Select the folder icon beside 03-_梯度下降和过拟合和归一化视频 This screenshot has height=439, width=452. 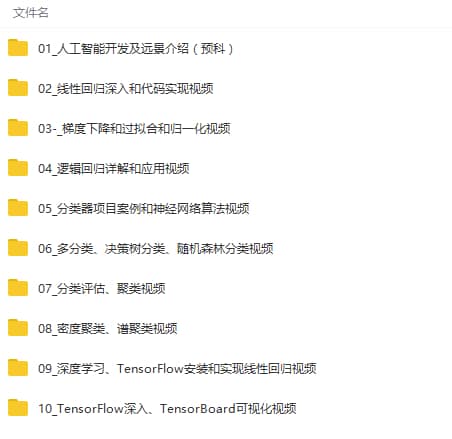pyautogui.click(x=18, y=128)
